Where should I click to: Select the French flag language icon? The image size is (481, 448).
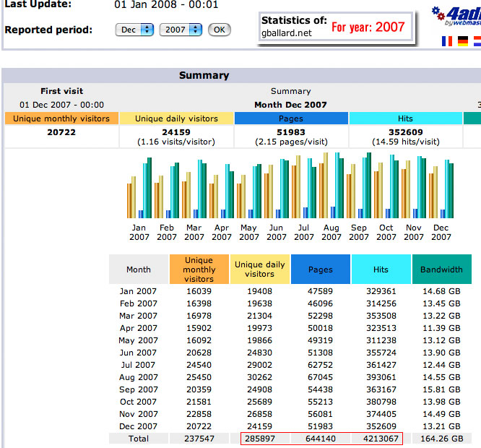pos(447,41)
